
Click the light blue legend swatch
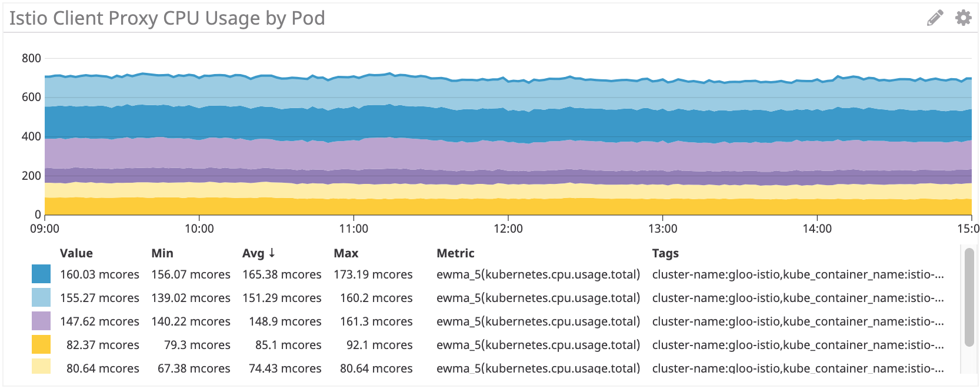pyautogui.click(x=41, y=298)
